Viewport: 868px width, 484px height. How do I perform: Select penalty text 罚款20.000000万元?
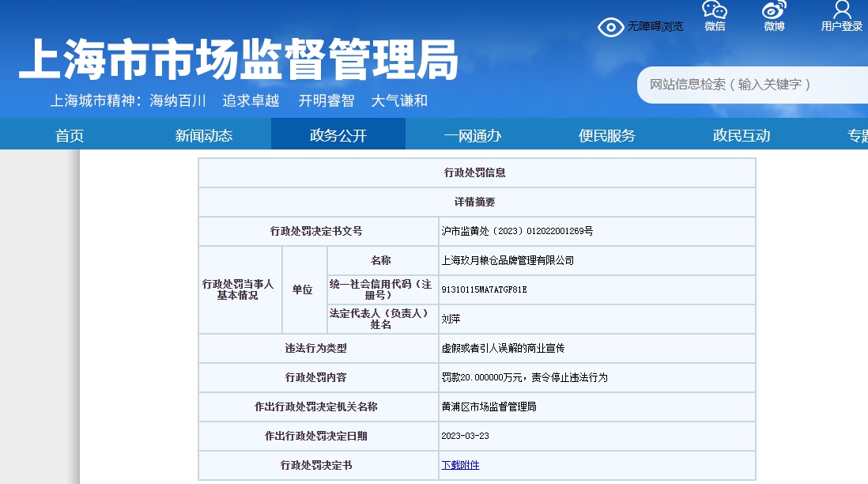[481, 378]
